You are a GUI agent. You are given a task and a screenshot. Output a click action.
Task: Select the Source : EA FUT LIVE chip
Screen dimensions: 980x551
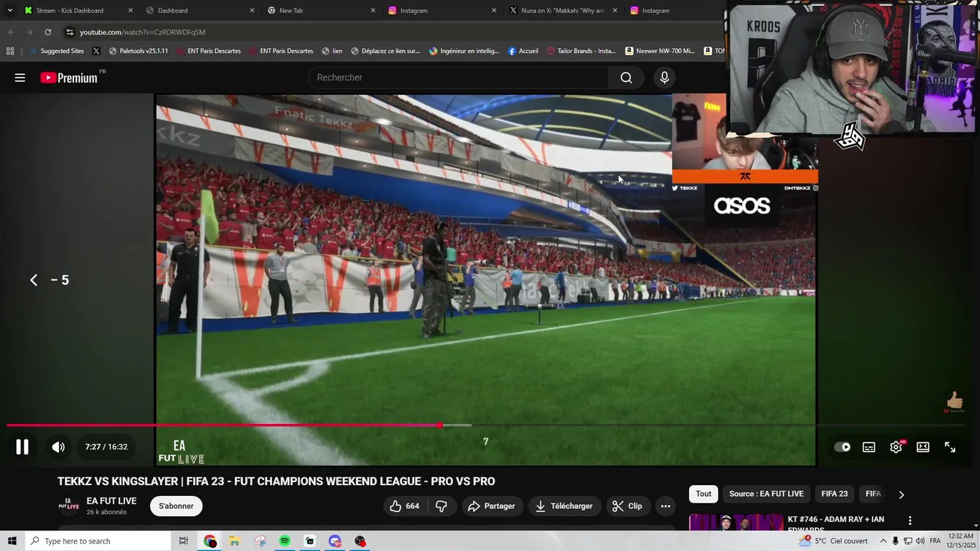pyautogui.click(x=766, y=494)
